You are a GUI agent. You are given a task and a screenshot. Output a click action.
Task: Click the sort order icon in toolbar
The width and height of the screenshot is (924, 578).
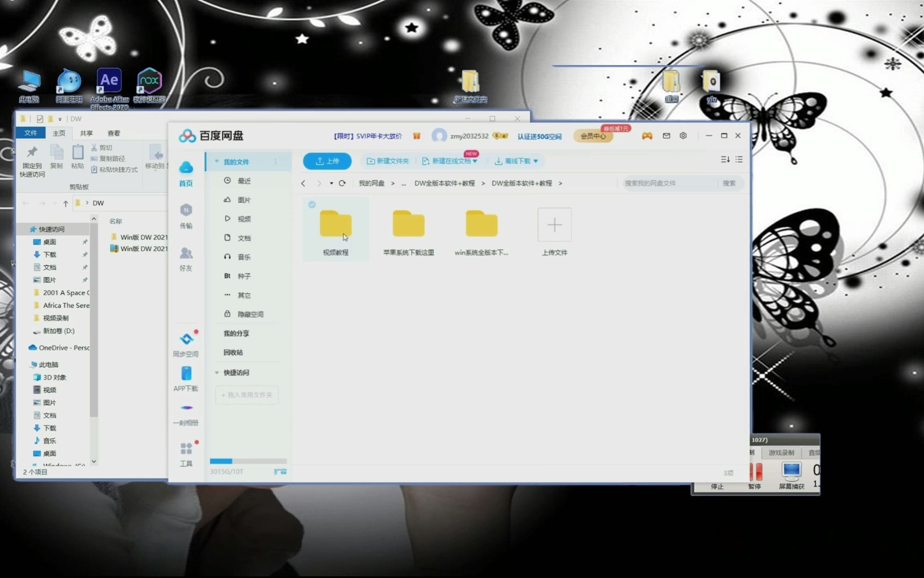(x=725, y=159)
